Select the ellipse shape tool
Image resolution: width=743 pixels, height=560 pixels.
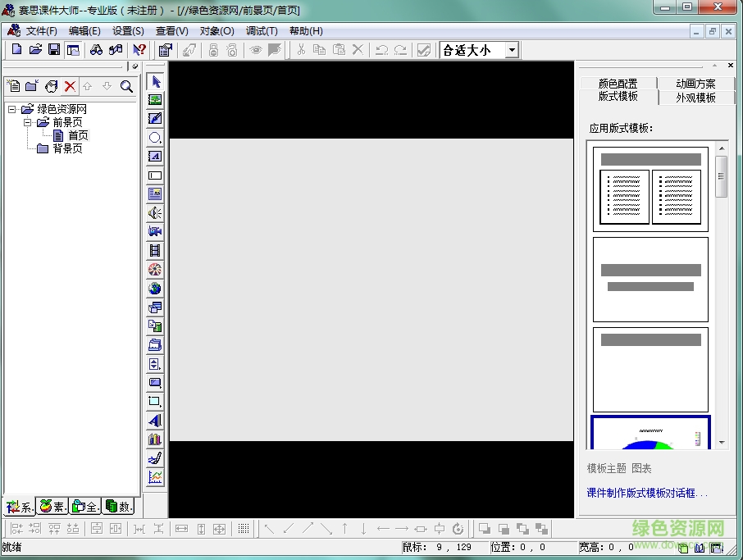[155, 138]
